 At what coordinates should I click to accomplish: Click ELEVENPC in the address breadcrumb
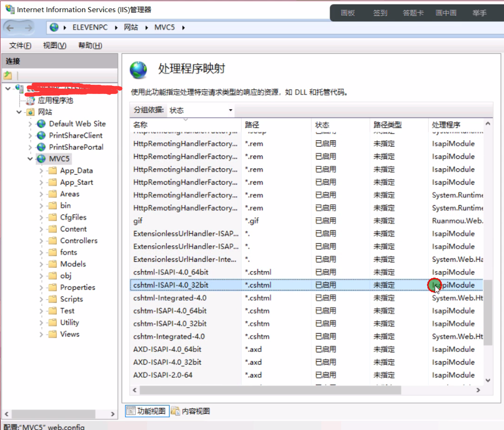click(x=90, y=27)
